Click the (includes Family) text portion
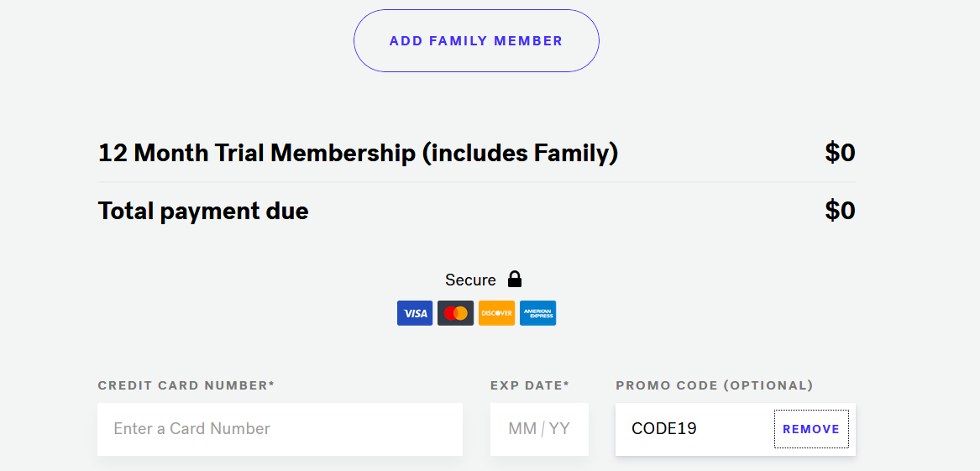 (520, 153)
